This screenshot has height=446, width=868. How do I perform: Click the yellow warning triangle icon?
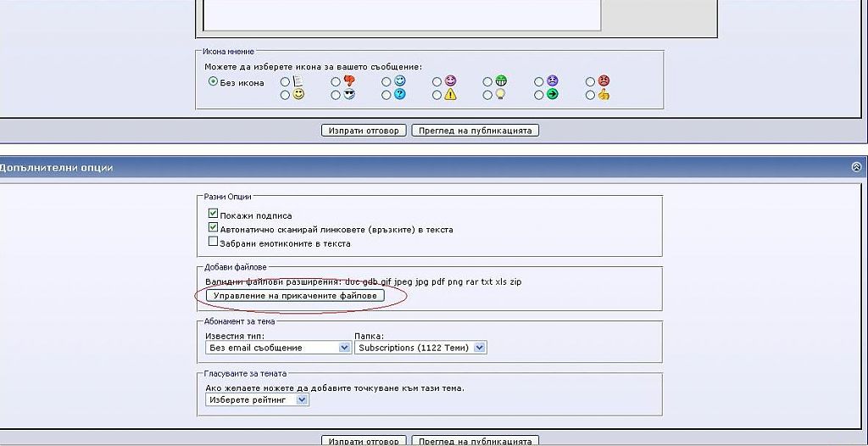coord(451,94)
